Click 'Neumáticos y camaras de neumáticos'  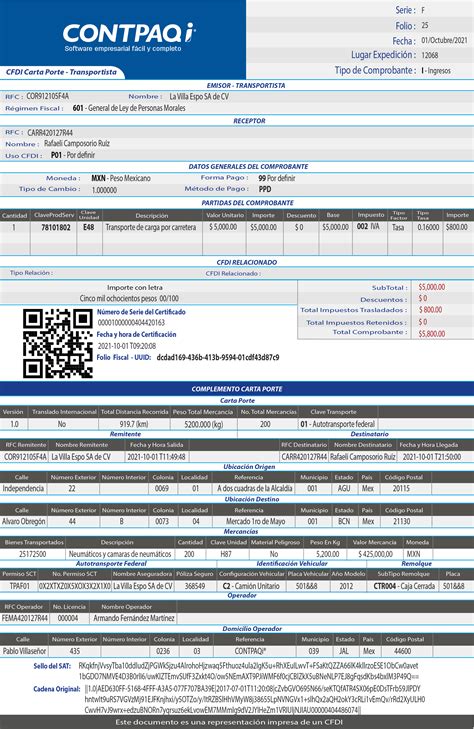click(x=120, y=554)
